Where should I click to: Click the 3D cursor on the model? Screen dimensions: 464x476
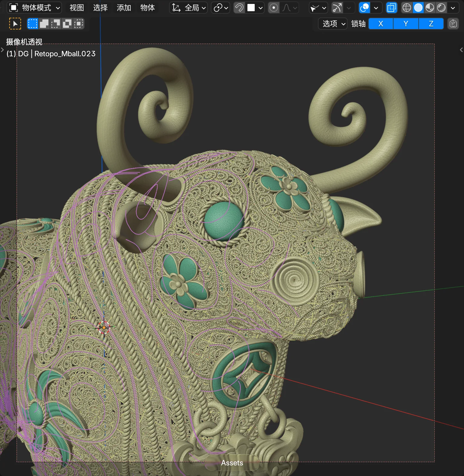point(104,327)
